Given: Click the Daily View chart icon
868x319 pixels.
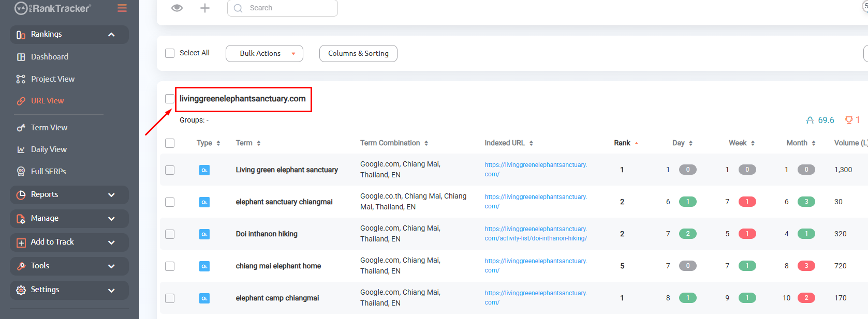Looking at the screenshot, I should (x=21, y=149).
